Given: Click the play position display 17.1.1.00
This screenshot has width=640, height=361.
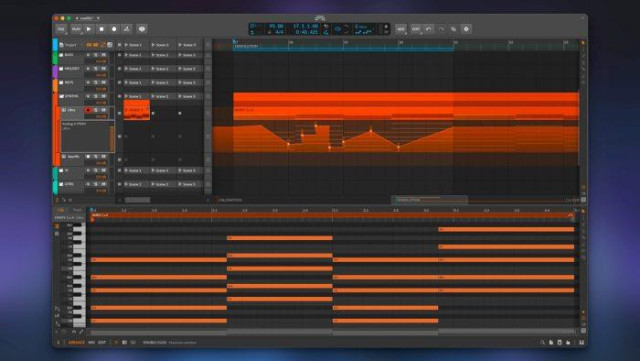Looking at the screenshot, I should [x=305, y=26].
